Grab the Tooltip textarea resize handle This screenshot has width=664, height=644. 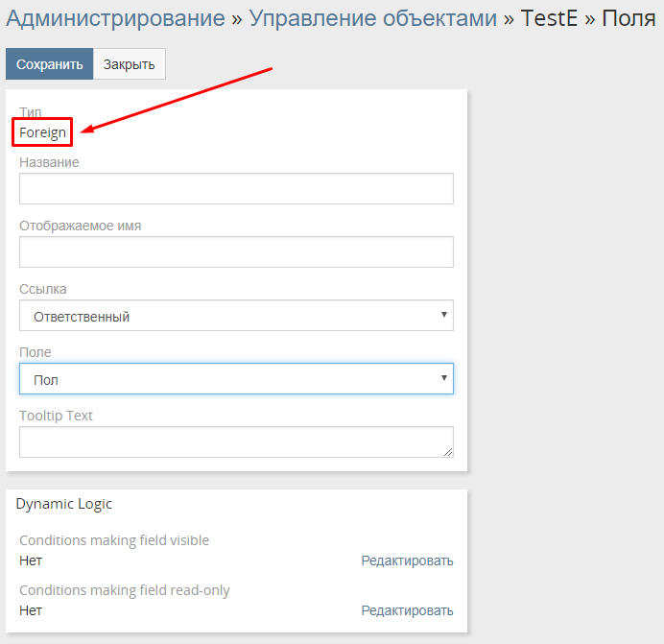pyautogui.click(x=447, y=451)
